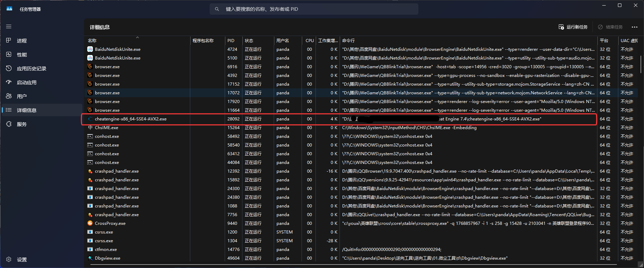Focus the search box for name, publisher or PID
The image size is (644, 268).
[x=314, y=9]
